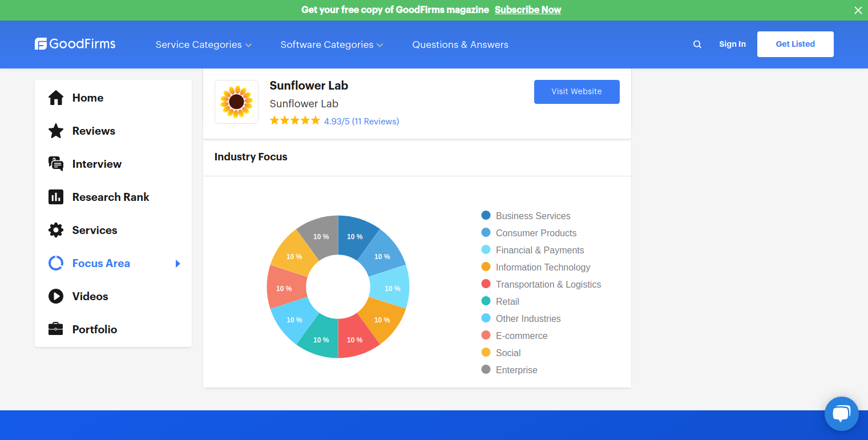Click the Financial & Payments legend color dot

(486, 249)
